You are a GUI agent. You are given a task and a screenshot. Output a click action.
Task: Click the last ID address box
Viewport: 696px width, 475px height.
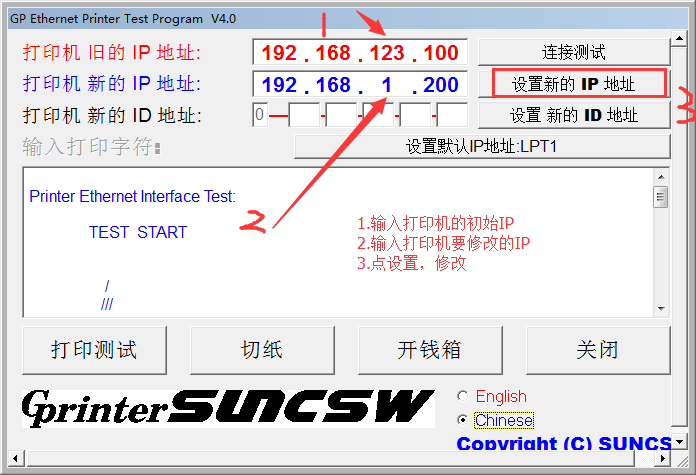(x=452, y=115)
